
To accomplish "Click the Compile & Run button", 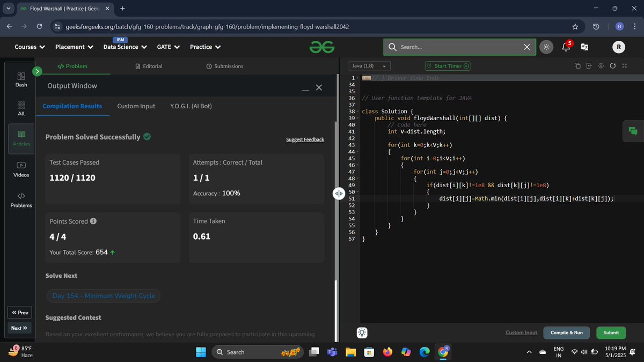I will 567,333.
